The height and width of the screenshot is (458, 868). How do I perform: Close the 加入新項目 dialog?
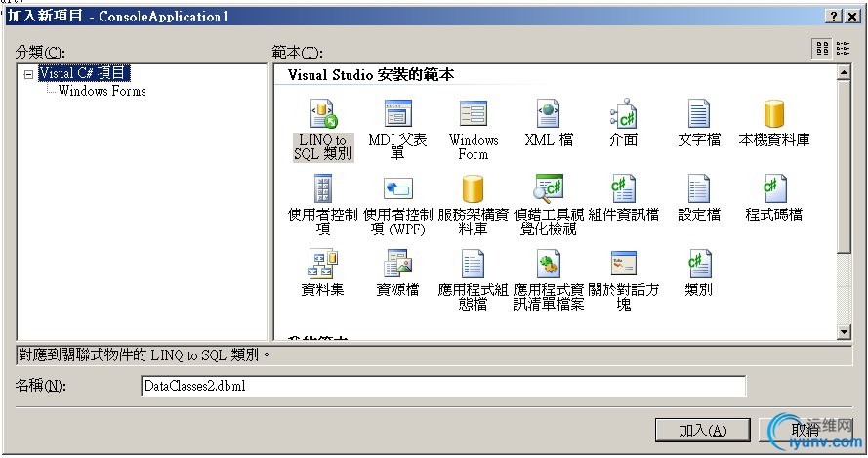(852, 17)
